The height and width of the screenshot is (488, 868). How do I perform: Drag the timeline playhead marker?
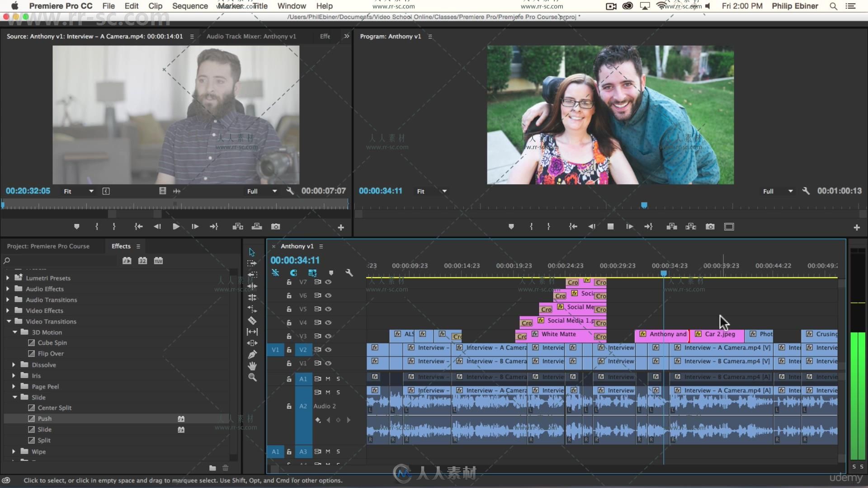click(x=664, y=273)
